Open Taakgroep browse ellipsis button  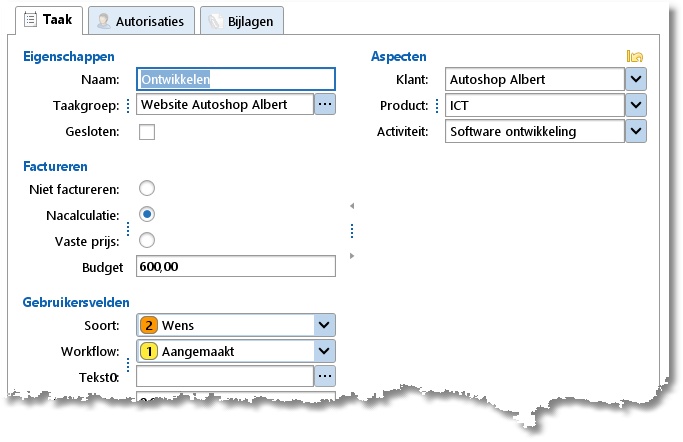tap(325, 105)
